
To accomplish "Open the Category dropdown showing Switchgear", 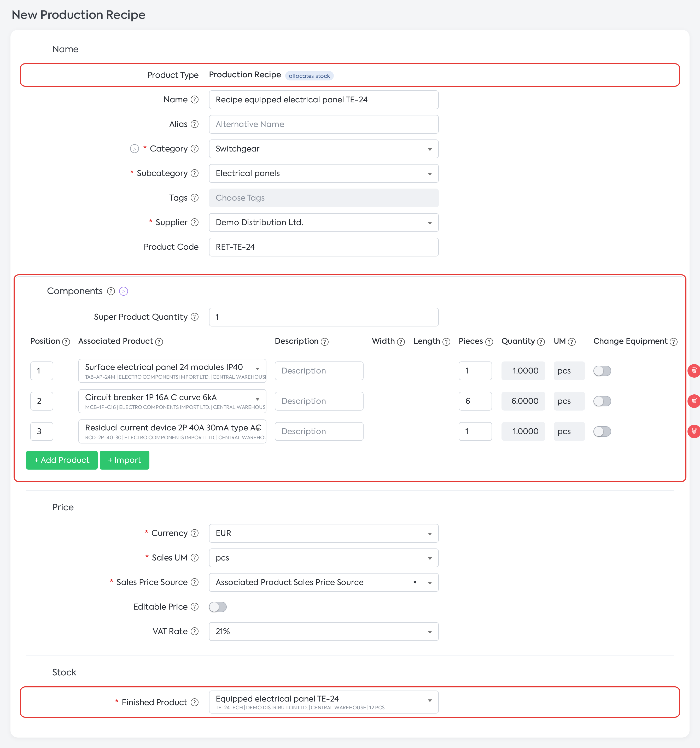I will pyautogui.click(x=324, y=149).
